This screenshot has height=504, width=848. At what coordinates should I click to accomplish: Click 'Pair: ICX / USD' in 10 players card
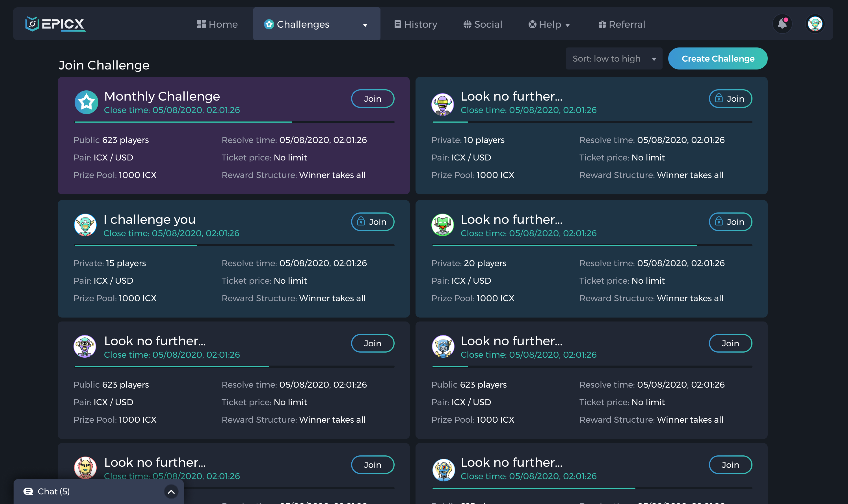point(461,158)
